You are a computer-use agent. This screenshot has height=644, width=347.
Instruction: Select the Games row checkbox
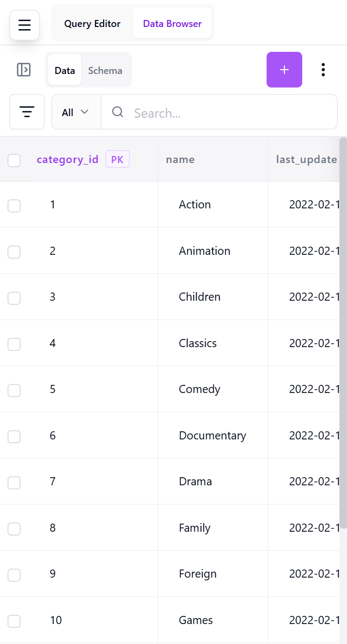tap(14, 621)
